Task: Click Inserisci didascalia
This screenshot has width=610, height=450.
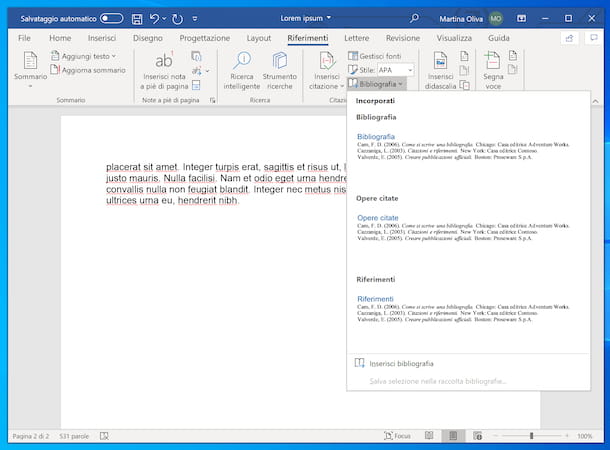Action: [x=440, y=71]
